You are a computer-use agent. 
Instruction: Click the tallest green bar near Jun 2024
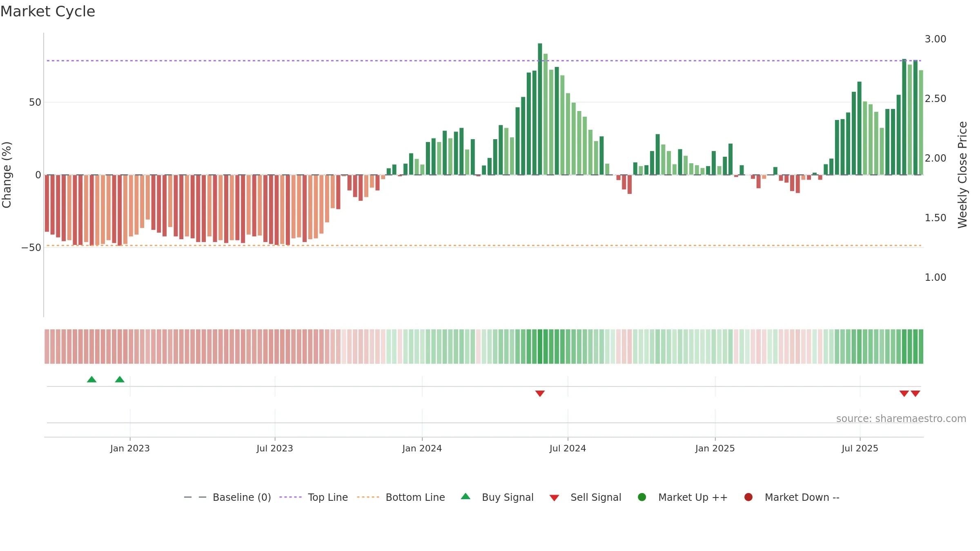pyautogui.click(x=540, y=109)
